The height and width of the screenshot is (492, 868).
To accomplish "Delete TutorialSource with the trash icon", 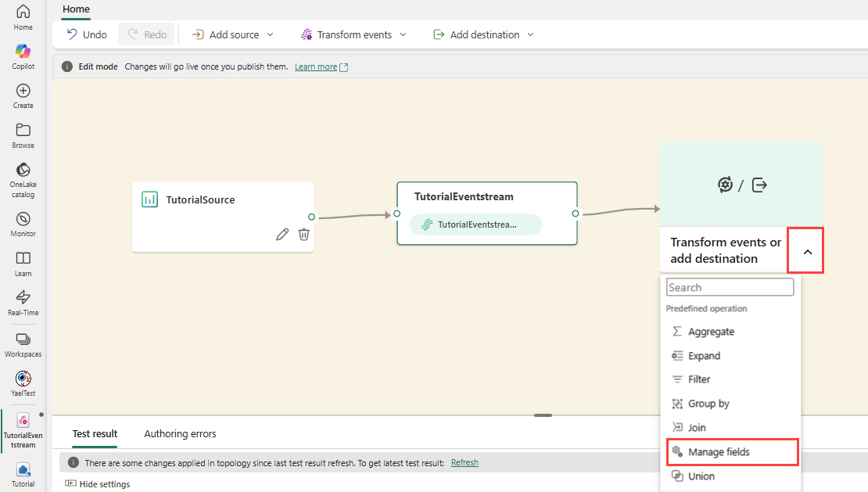I will [304, 234].
